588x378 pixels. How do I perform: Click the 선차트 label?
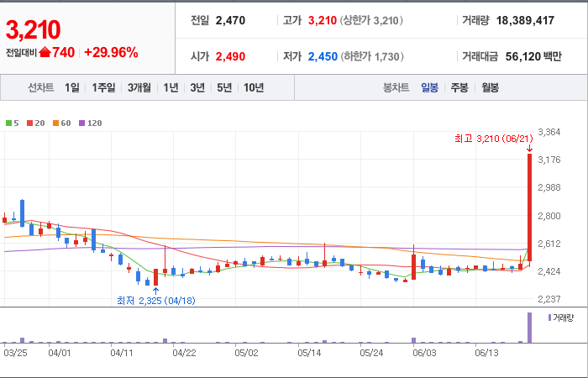click(x=41, y=87)
